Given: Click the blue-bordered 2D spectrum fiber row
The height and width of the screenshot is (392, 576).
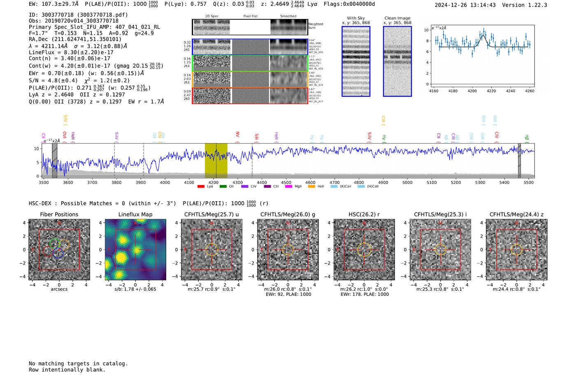Looking at the screenshot, I should click(x=250, y=47).
